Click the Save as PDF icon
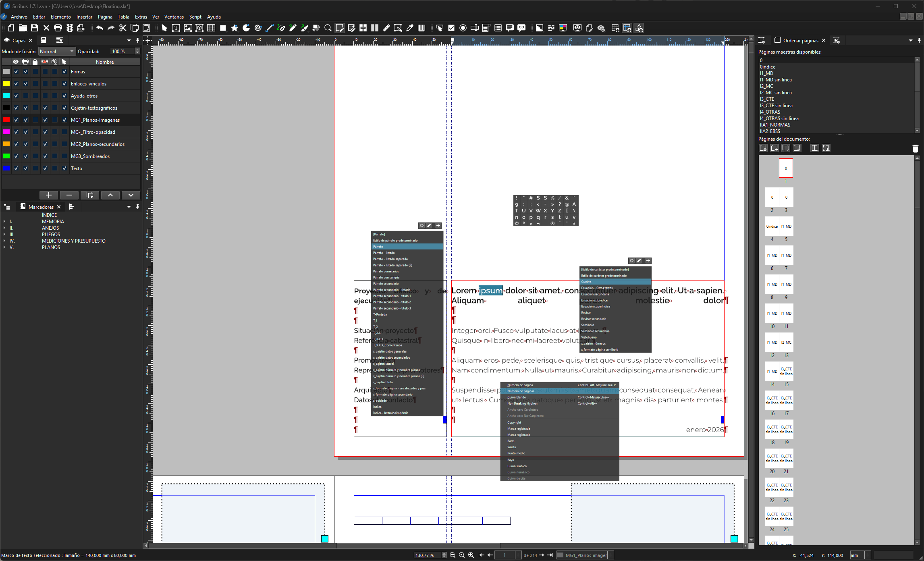Screen dimensions: 924x561 tap(81, 28)
